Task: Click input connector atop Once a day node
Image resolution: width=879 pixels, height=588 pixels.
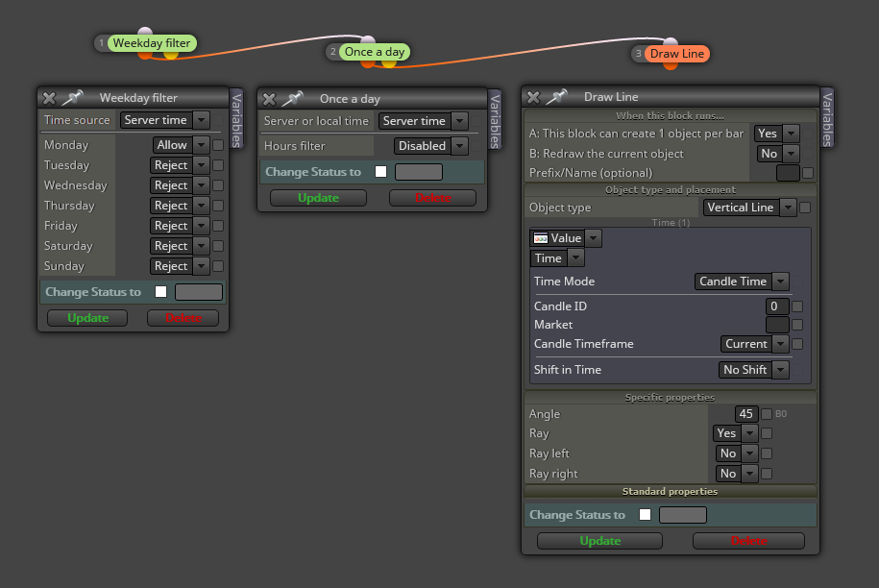Action: (368, 39)
